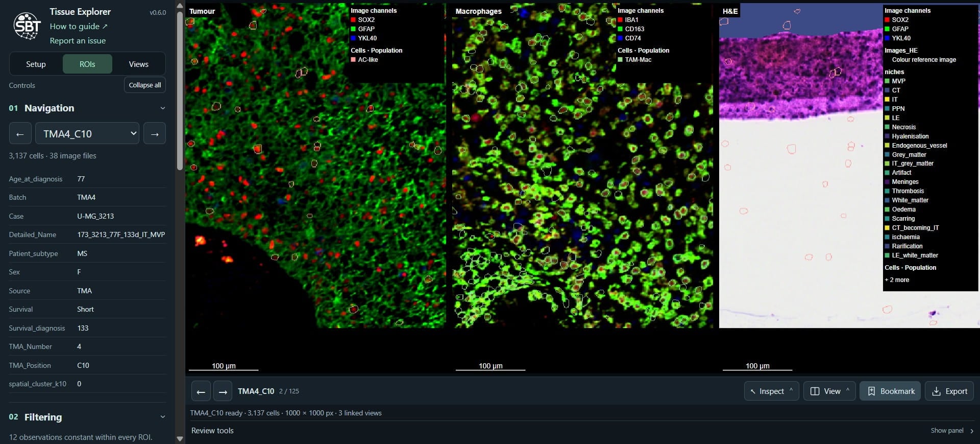Expand the 02 Filtering section chevron

click(163, 417)
